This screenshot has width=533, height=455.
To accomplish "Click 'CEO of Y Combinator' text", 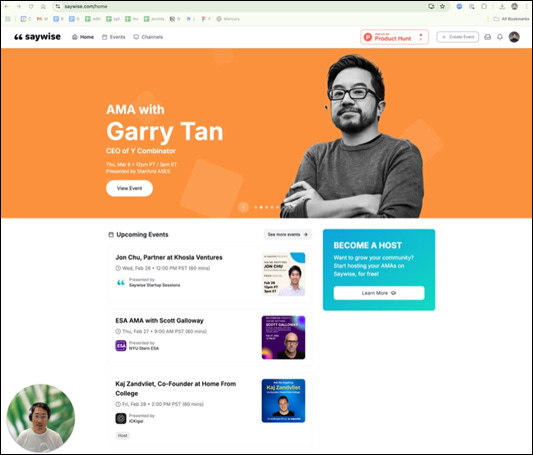I will (x=141, y=151).
